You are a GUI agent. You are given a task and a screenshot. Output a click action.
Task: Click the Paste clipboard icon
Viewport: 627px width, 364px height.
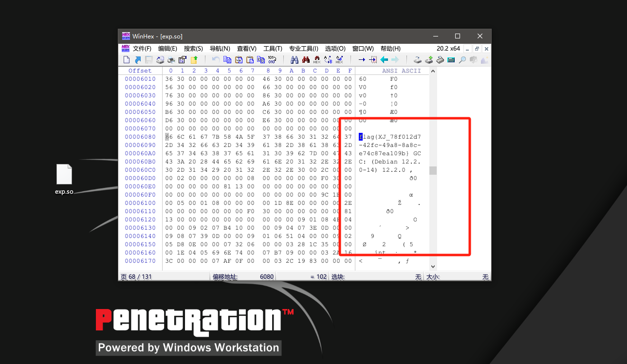pos(250,60)
